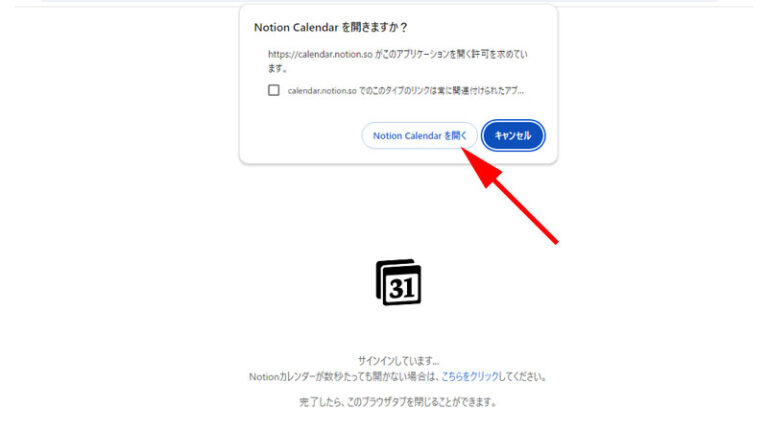The image size is (768, 432).
Task: Tick the always-allow calendar.notion.so checkbox
Action: pyautogui.click(x=274, y=90)
